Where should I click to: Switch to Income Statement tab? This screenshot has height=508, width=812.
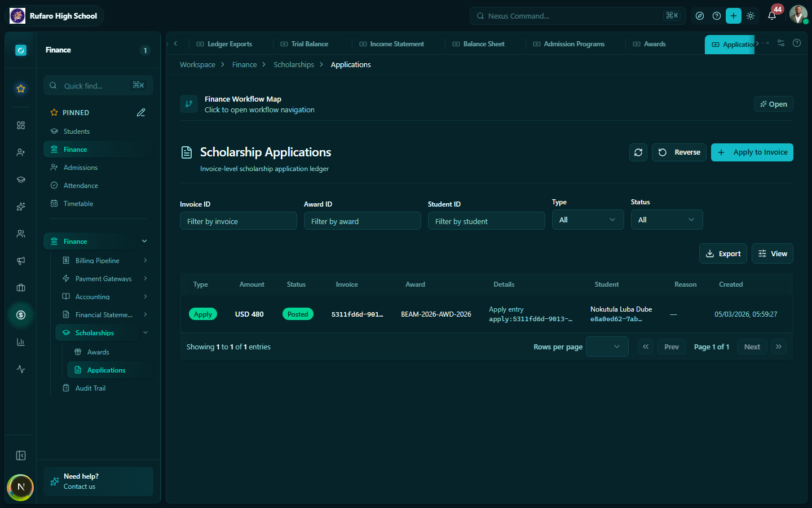pyautogui.click(x=392, y=44)
